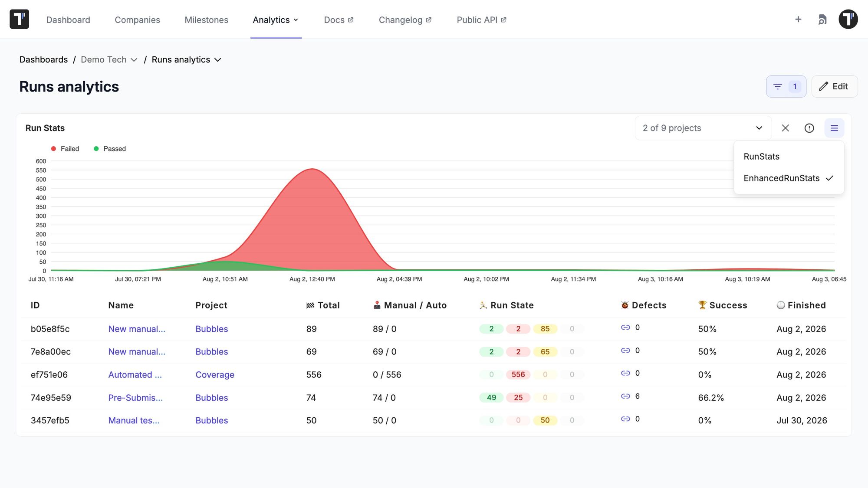Open the user avatar menu
Viewport: 868px width, 488px height.
[x=848, y=19]
